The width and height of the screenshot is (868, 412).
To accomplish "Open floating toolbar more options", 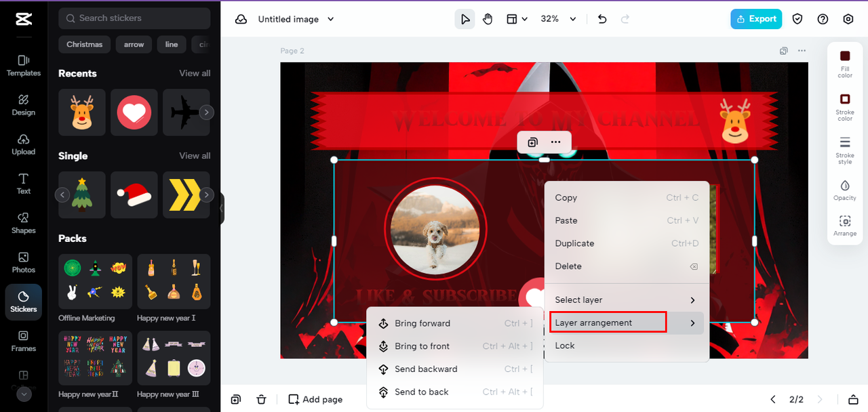I will [556, 142].
